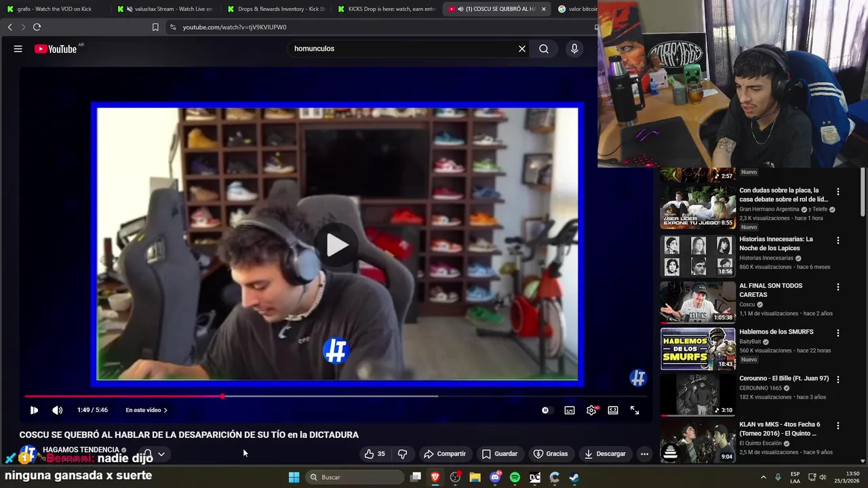Viewport: 868px width, 488px height.
Task: Switch to 'KICKS Drop is here' tab
Action: pos(387,9)
